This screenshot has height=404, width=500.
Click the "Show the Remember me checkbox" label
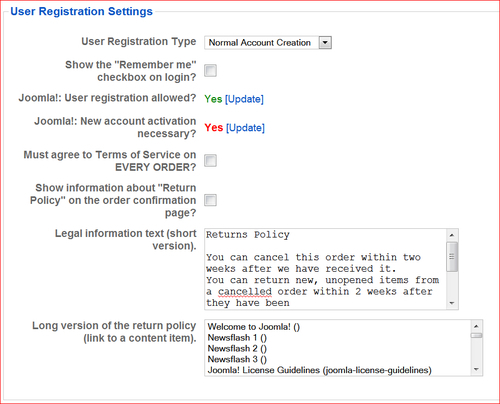pos(131,71)
